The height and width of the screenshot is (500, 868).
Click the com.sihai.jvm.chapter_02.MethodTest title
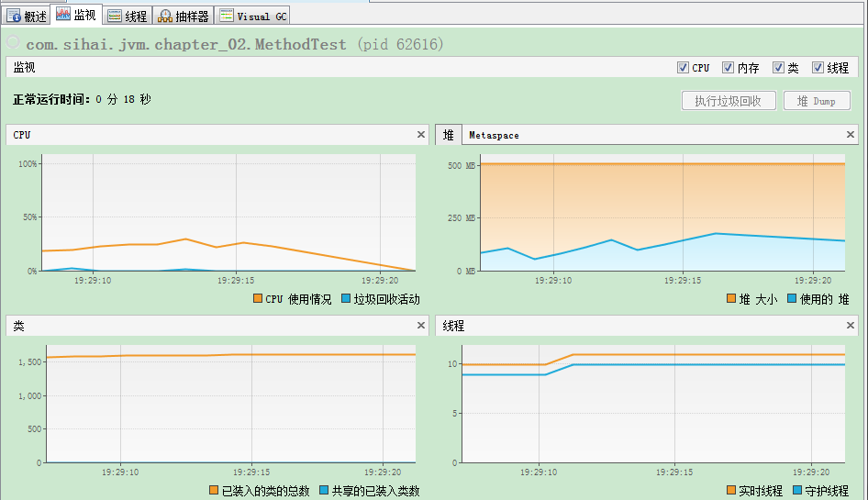tap(186, 44)
